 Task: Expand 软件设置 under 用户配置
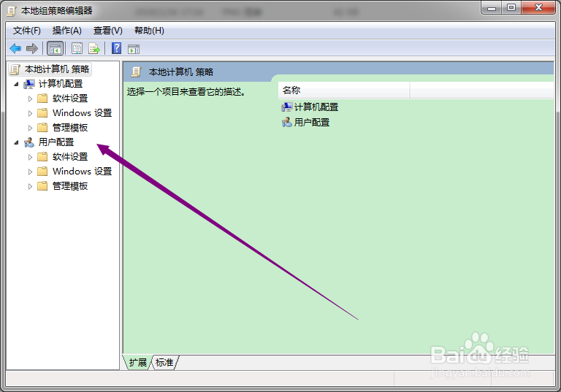coord(30,157)
